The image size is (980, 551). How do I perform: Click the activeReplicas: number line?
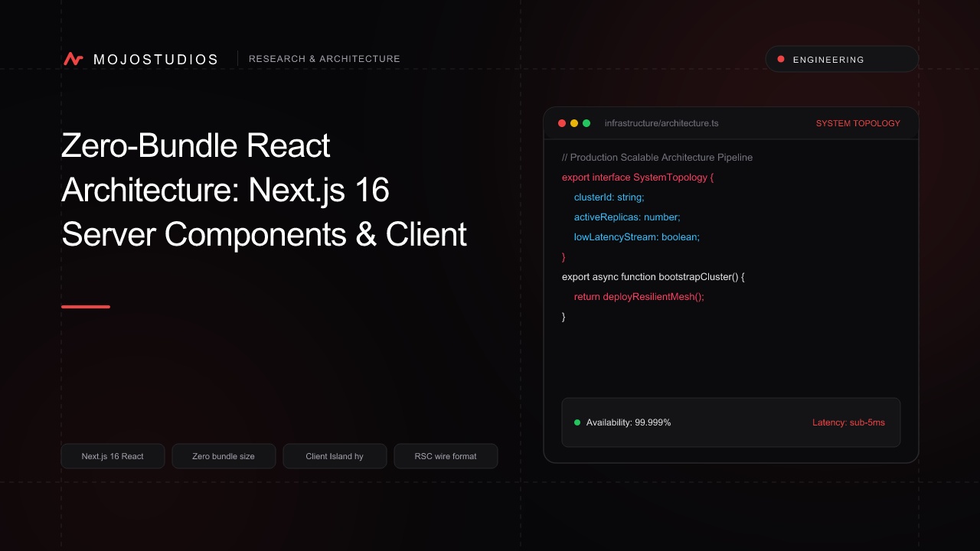tap(627, 217)
